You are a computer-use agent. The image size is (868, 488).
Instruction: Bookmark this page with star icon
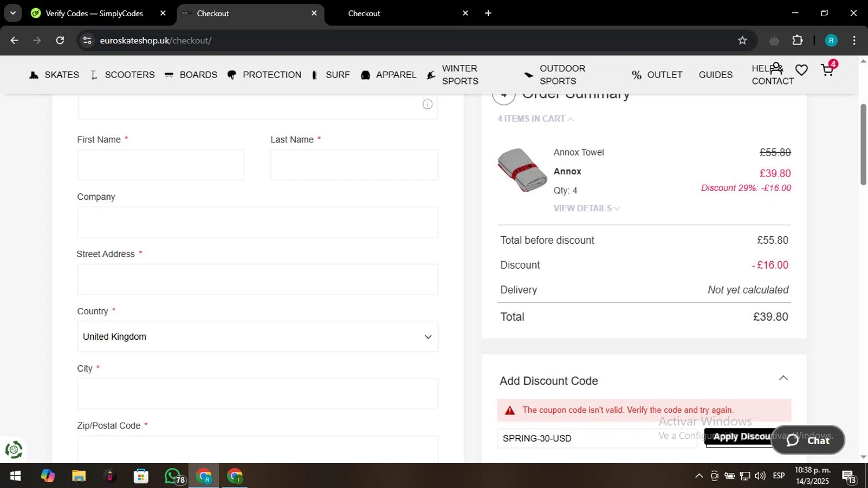pos(742,41)
